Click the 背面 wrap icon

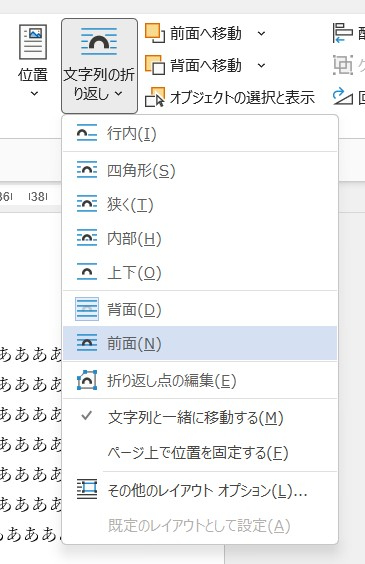coord(87,309)
